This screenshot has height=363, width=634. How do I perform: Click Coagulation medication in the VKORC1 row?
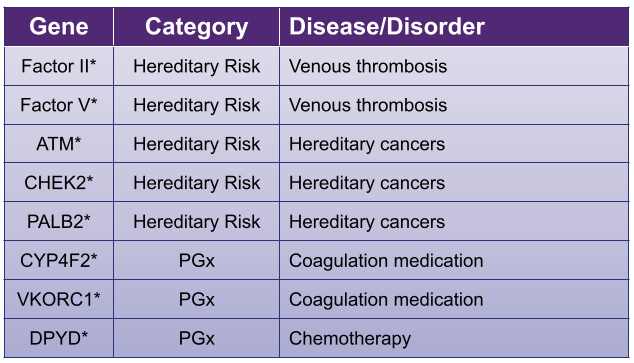[386, 300]
